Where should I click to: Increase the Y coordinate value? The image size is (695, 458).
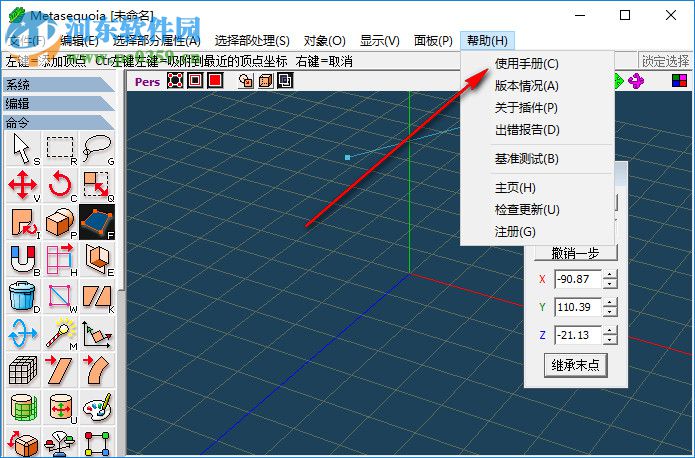tap(610, 302)
